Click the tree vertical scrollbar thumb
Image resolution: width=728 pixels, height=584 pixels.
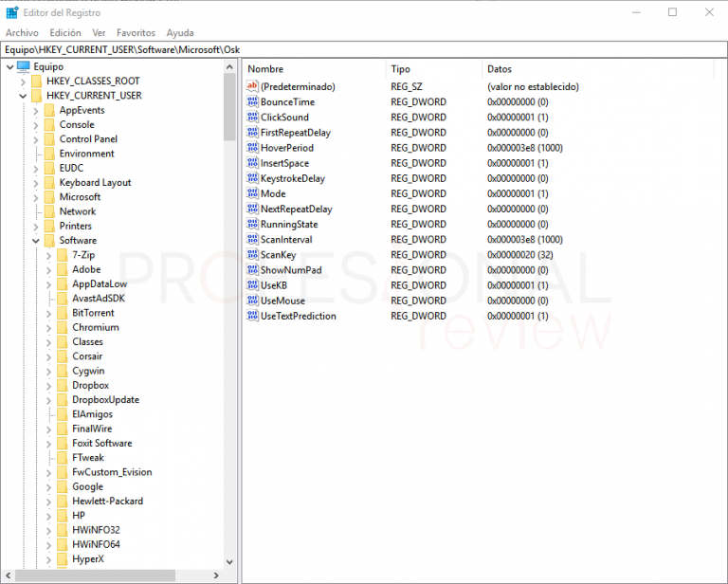(x=229, y=107)
